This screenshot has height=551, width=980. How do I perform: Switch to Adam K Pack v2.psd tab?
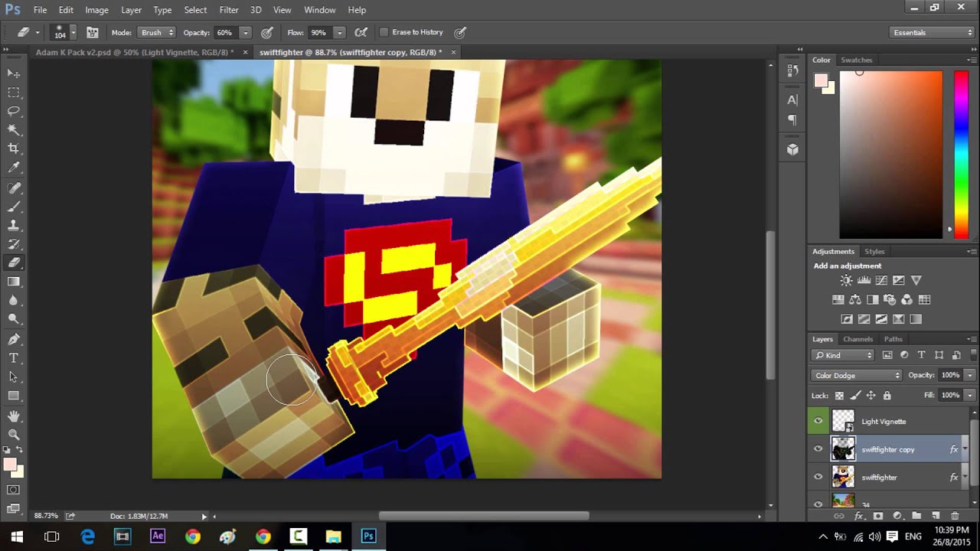[x=135, y=52]
